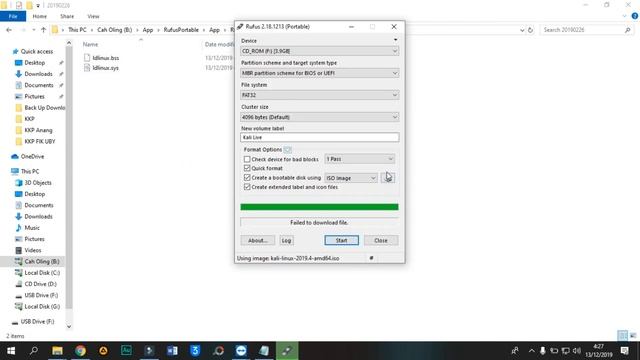Open the Rufus Log
640x360 pixels.
pos(287,240)
